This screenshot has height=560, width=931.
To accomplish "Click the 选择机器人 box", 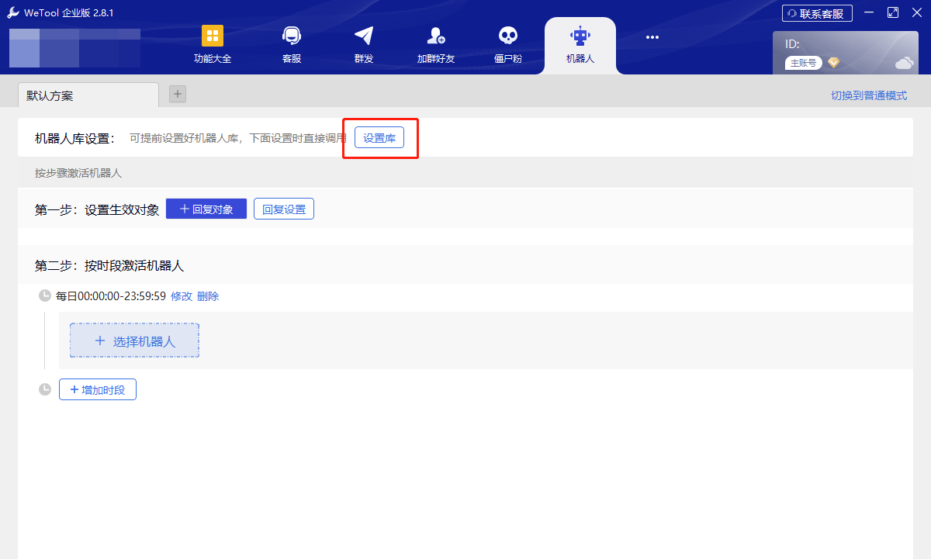I will coord(135,340).
